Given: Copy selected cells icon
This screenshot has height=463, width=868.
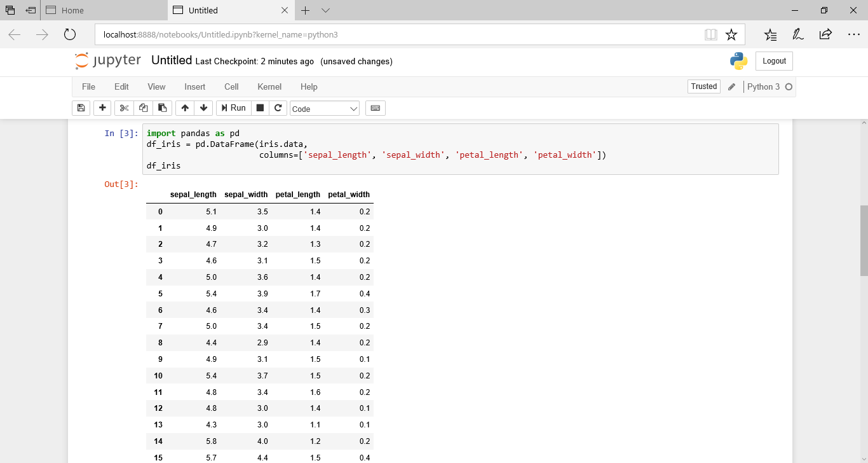Looking at the screenshot, I should (143, 108).
